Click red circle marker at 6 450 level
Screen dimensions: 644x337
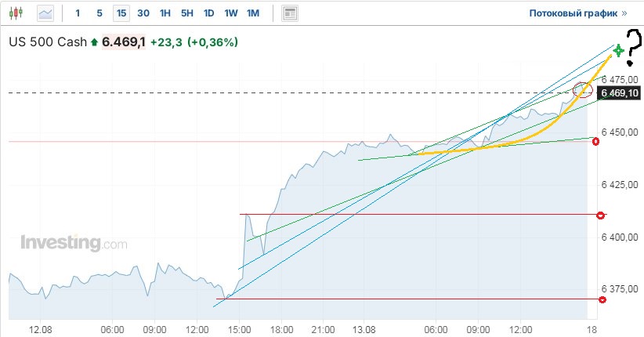596,141
